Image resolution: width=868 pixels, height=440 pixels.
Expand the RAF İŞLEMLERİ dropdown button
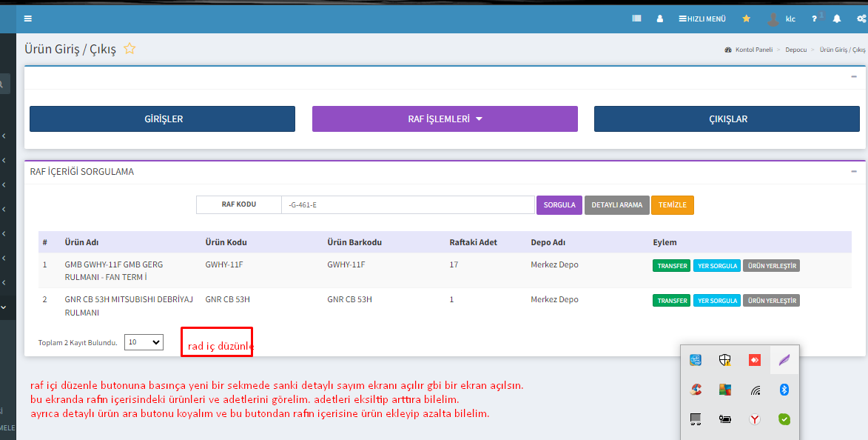[445, 119]
